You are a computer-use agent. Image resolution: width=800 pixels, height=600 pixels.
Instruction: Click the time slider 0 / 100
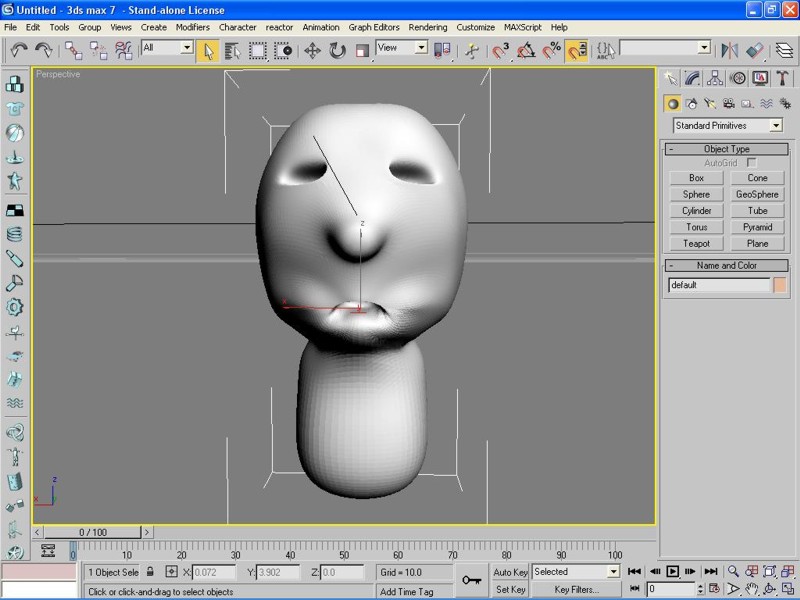coord(92,532)
